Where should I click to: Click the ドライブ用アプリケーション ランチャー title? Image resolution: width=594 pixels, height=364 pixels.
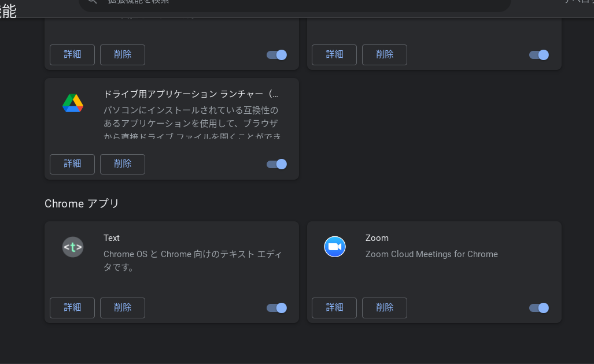pos(191,94)
